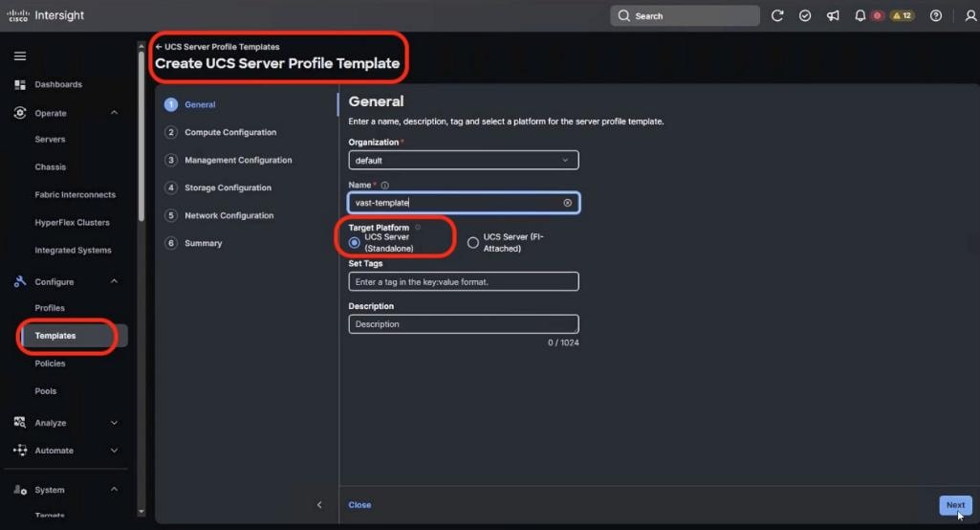980x530 pixels.
Task: Click the Dashboards icon in sidebar
Action: pyautogui.click(x=20, y=84)
